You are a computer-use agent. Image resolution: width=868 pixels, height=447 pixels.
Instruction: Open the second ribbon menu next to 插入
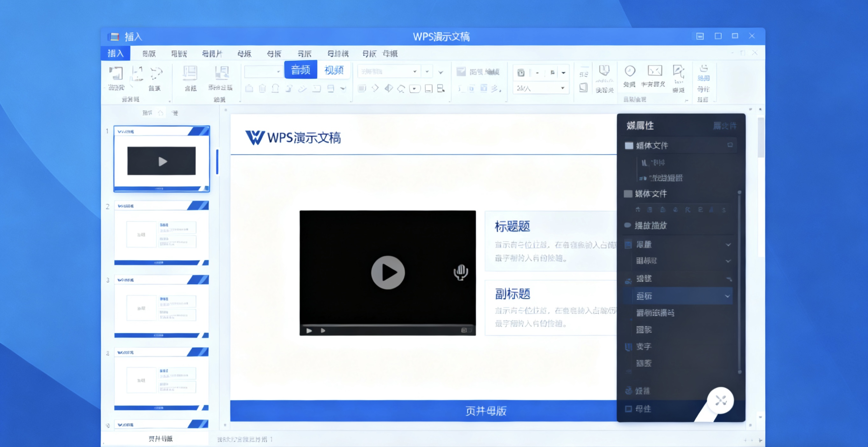click(x=149, y=53)
